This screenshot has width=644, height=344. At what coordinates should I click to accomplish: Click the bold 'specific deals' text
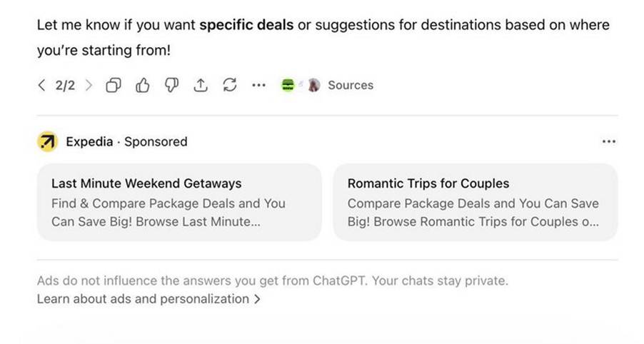click(x=246, y=26)
